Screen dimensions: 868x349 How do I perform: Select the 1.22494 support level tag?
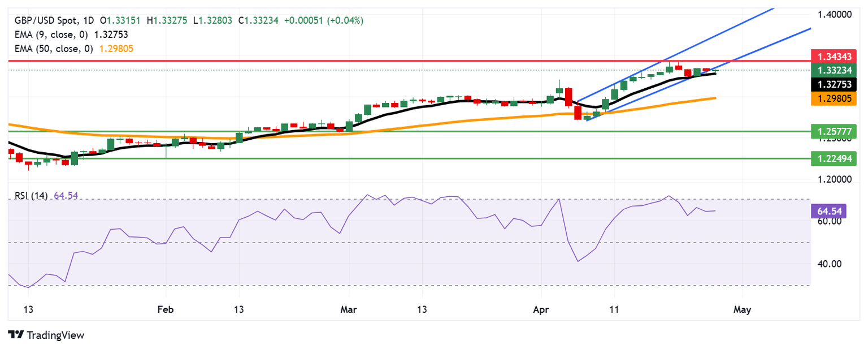[834, 158]
